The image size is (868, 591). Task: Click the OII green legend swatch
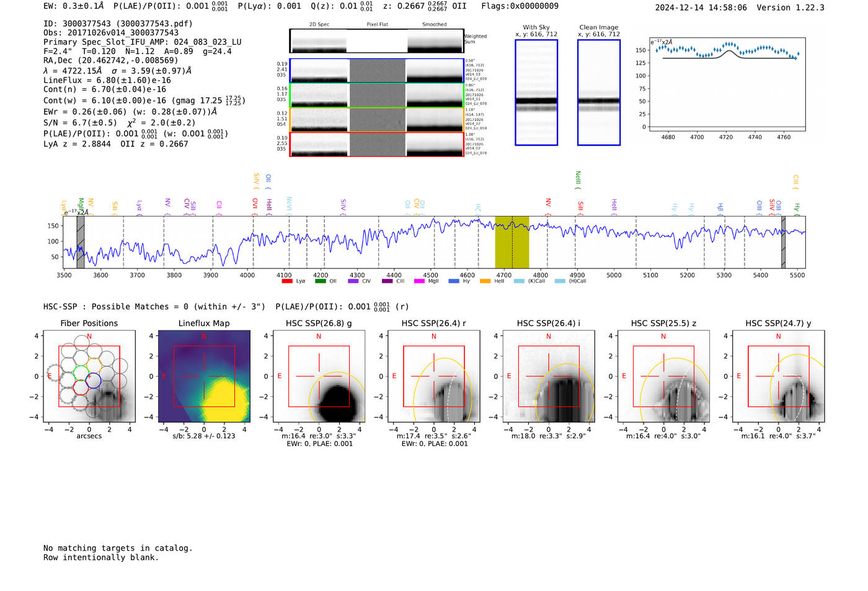[320, 281]
